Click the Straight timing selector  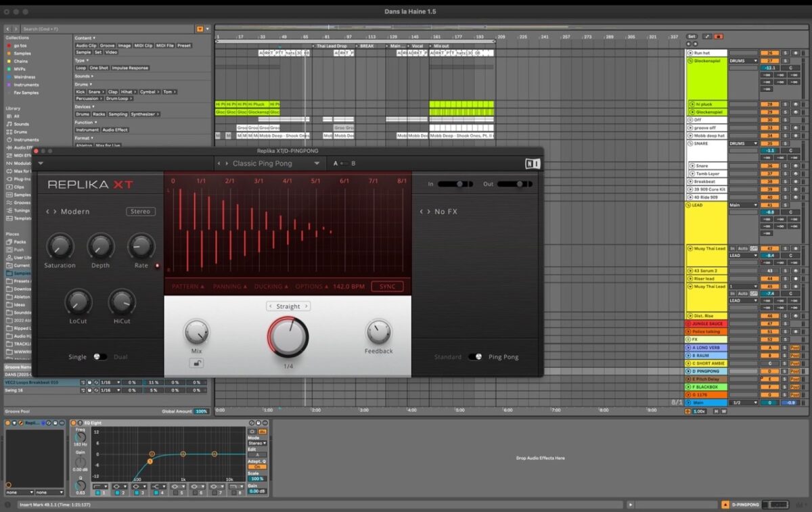pyautogui.click(x=288, y=306)
